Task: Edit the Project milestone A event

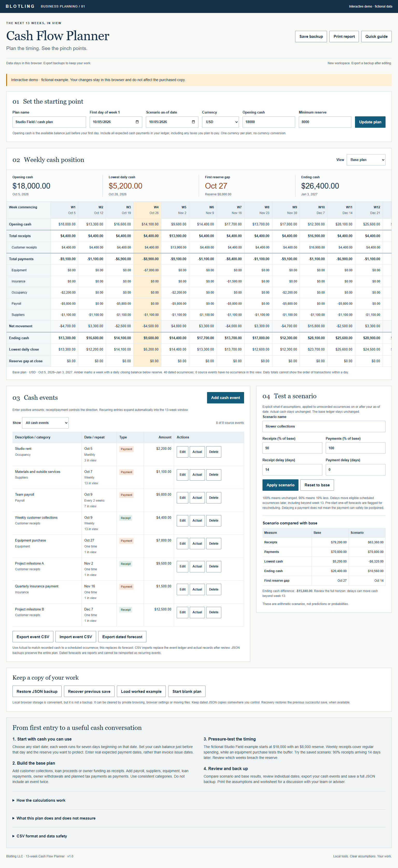Action: click(x=182, y=566)
